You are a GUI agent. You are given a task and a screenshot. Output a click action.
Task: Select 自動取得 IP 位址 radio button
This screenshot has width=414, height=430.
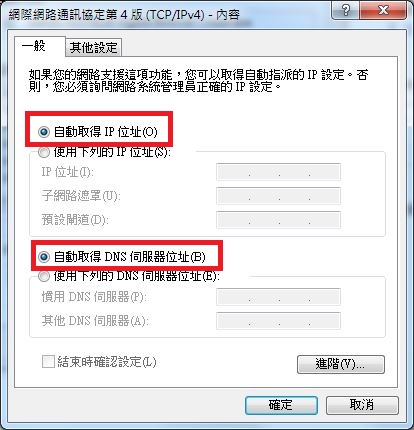44,132
